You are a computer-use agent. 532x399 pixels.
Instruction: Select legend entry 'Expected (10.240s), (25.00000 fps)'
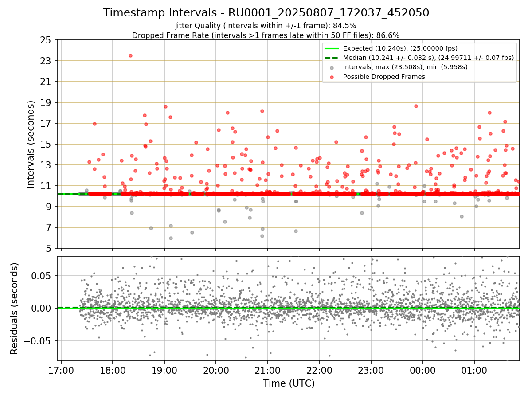[x=400, y=48]
